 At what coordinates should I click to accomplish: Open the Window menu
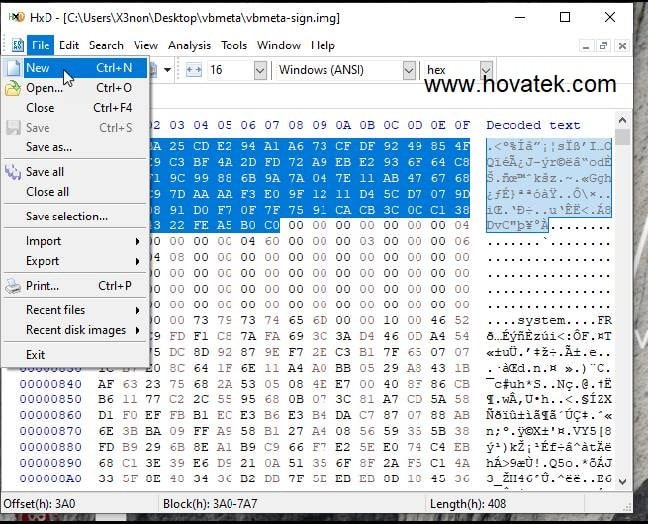coord(279,45)
